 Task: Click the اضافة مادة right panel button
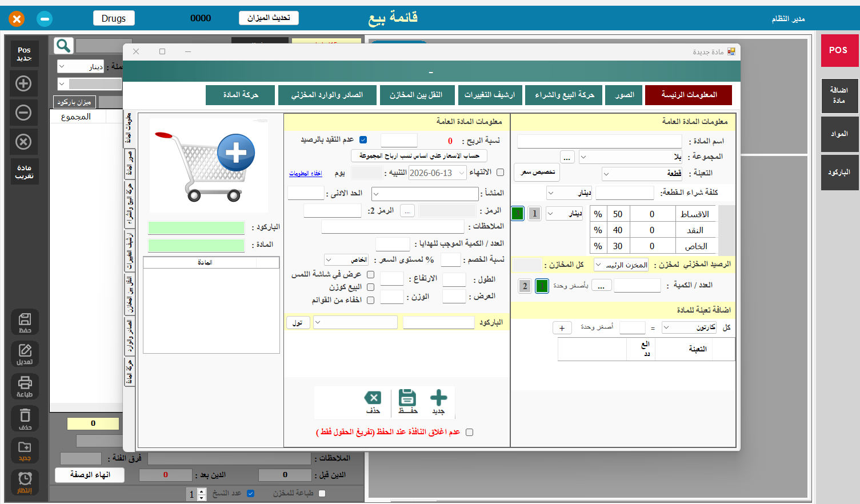pyautogui.click(x=839, y=95)
